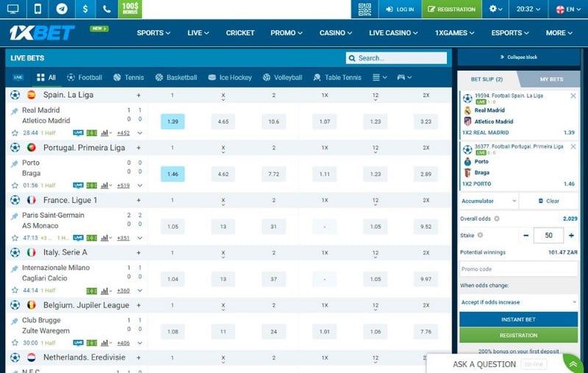
Task: Add Real Madrid match to favorites star
Action: click(x=15, y=133)
